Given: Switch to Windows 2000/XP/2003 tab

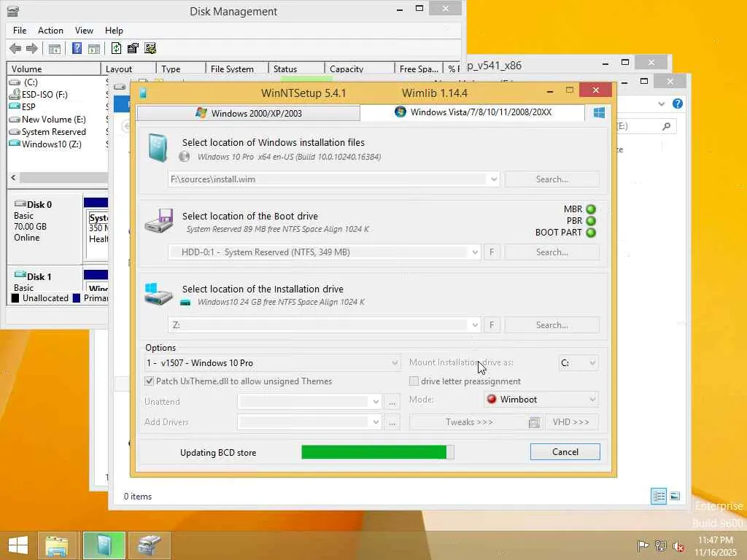Looking at the screenshot, I should coord(249,113).
